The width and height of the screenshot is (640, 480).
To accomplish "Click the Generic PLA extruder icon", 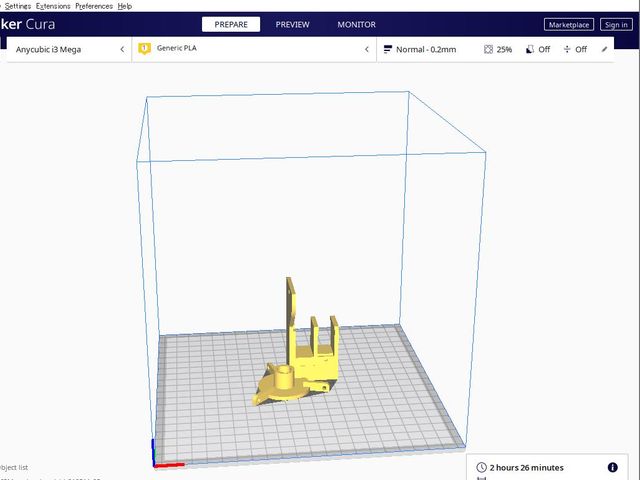I will click(x=145, y=49).
